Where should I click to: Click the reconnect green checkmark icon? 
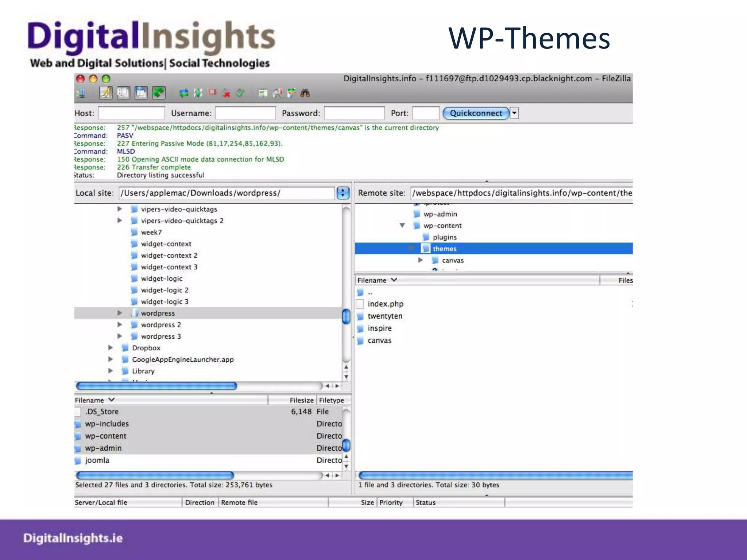coord(240,93)
